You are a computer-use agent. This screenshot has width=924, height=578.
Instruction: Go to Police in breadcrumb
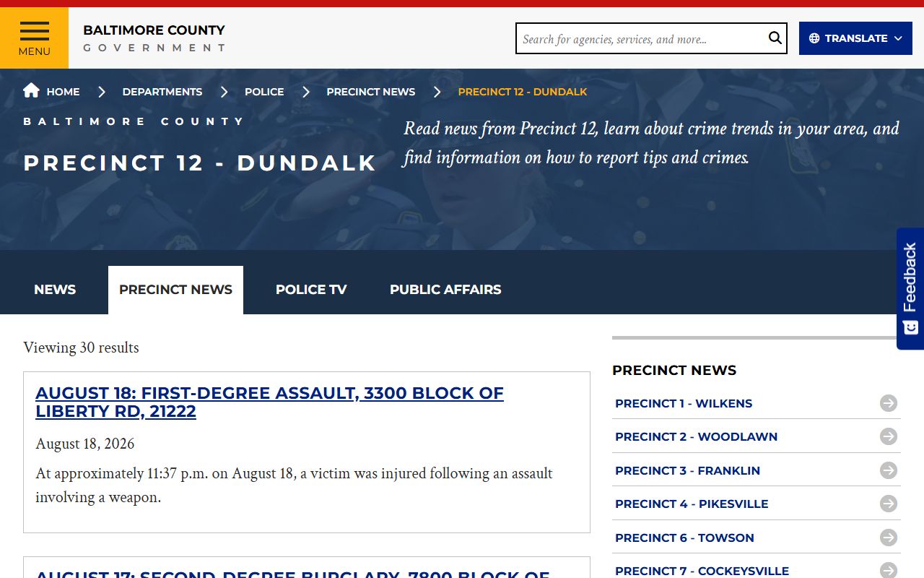264,92
